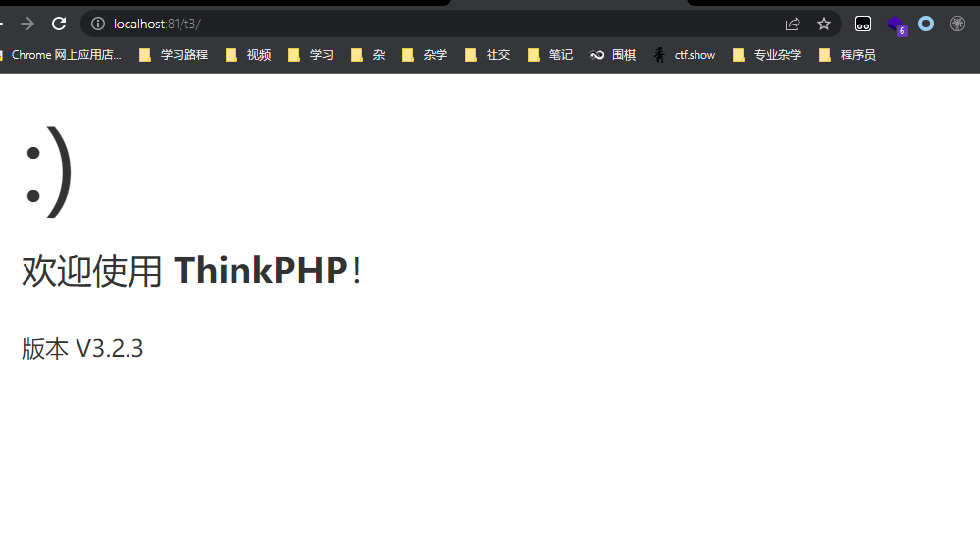Click the 欢迎使用 ThinkPHP! heading

click(191, 271)
